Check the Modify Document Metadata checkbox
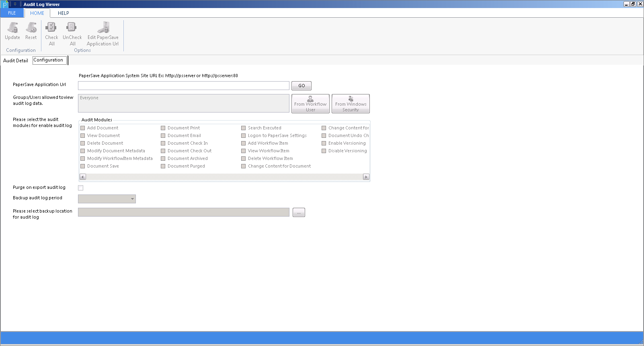 click(83, 151)
